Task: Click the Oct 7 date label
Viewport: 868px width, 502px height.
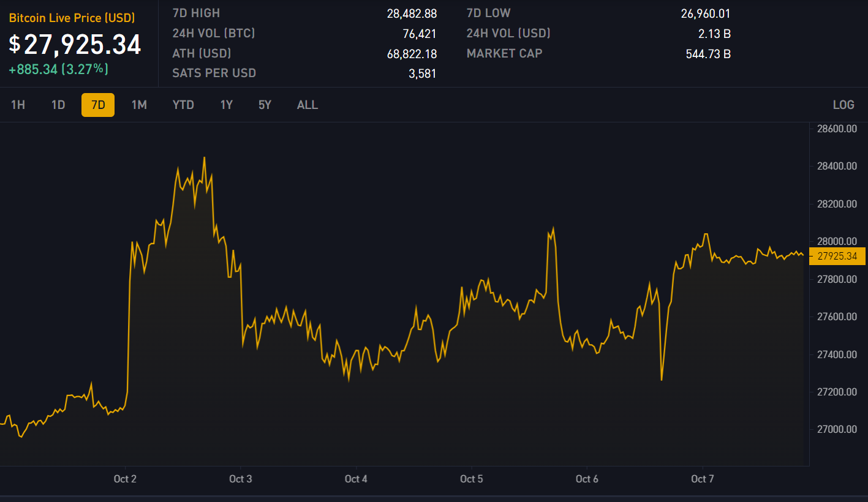Action: pos(703,479)
